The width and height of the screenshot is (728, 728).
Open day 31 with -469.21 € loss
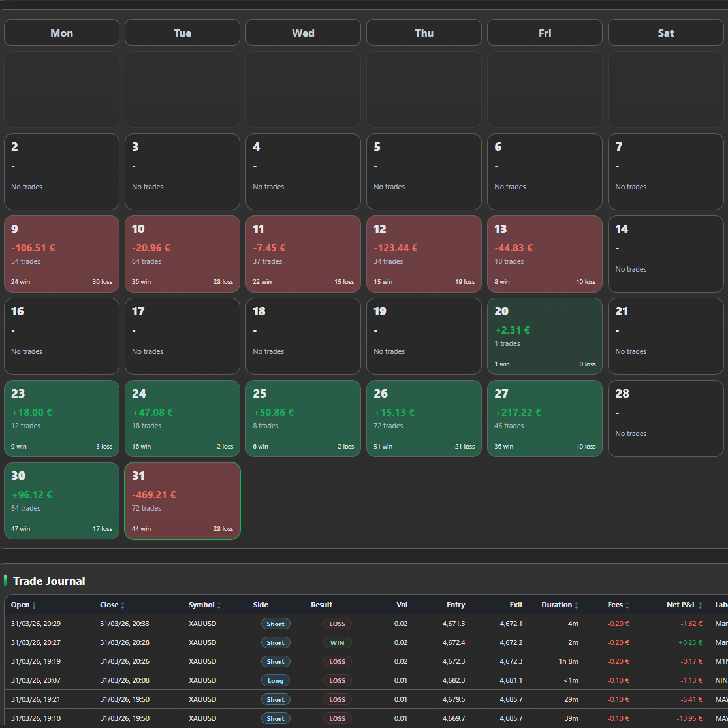[x=182, y=501]
